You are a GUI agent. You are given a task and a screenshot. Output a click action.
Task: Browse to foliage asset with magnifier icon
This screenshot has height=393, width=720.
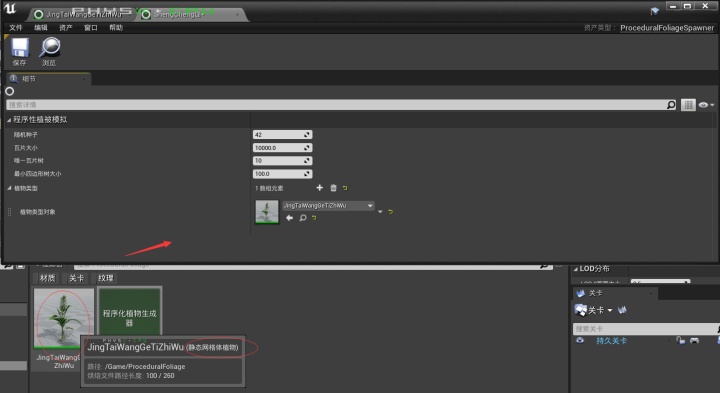[x=303, y=218]
